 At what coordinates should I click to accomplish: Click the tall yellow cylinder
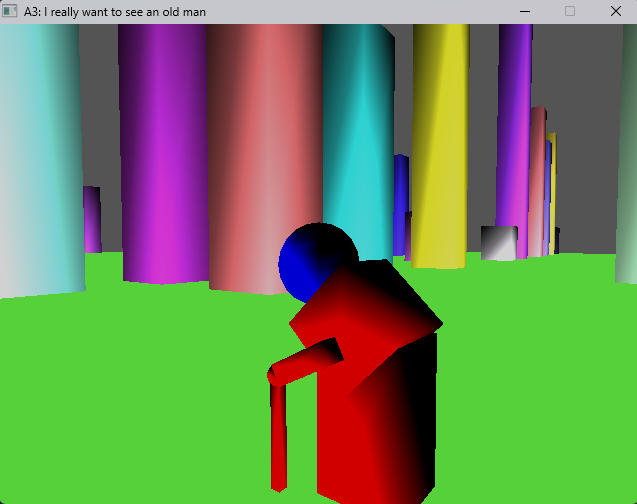(440, 140)
